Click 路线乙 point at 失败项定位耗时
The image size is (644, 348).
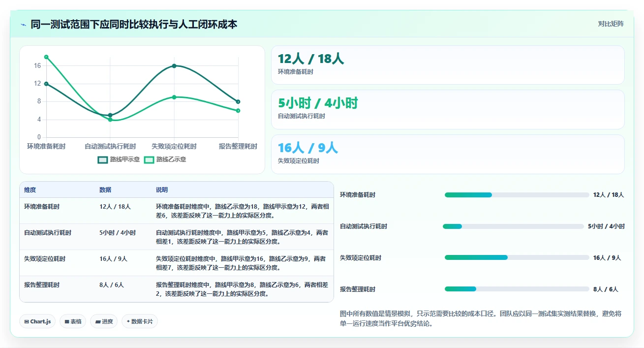click(x=174, y=97)
